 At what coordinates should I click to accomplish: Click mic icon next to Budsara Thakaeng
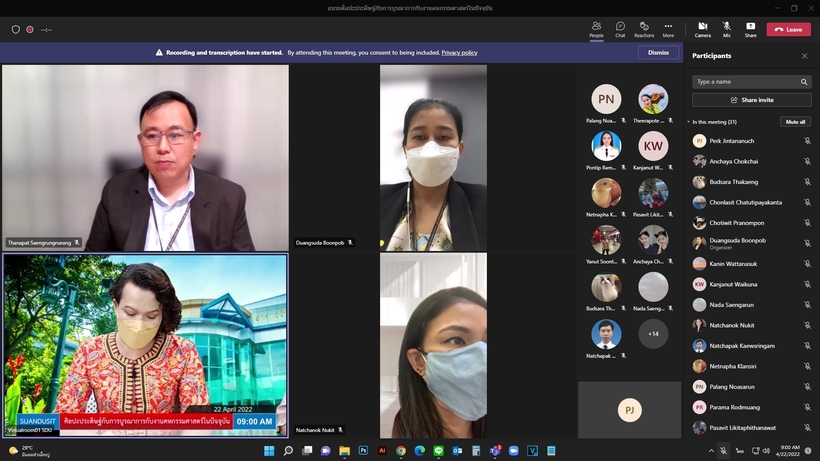(807, 182)
